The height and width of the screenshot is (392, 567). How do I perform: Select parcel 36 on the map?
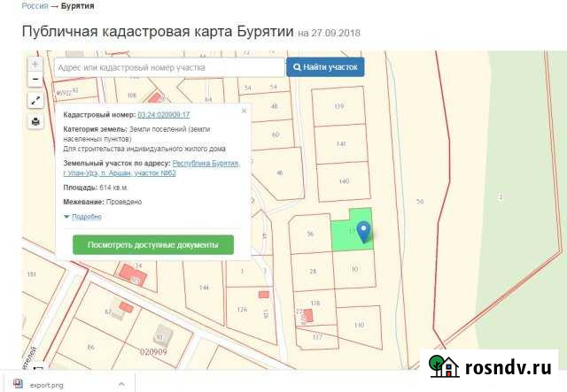coord(310,234)
